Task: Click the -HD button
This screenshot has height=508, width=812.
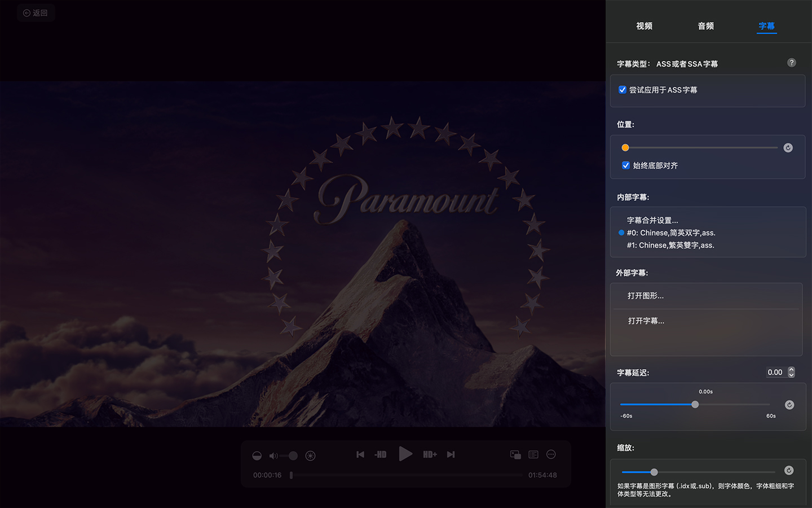Action: (381, 454)
